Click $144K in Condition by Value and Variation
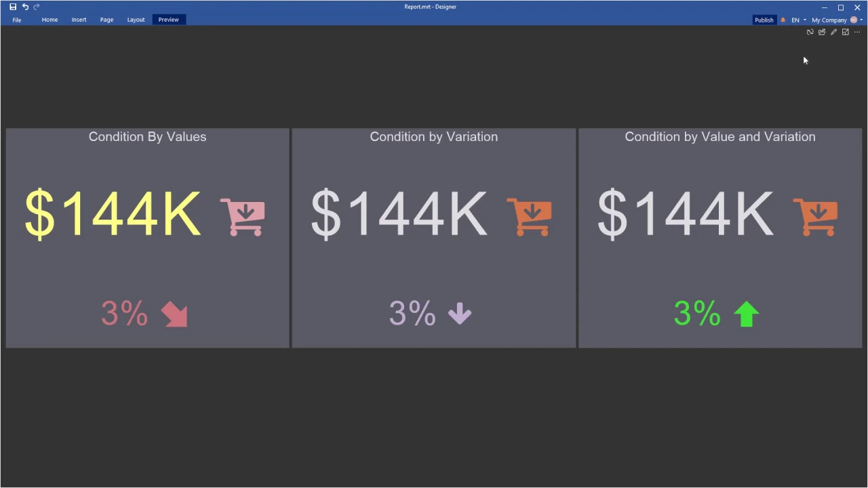The width and height of the screenshot is (868, 488). 685,214
